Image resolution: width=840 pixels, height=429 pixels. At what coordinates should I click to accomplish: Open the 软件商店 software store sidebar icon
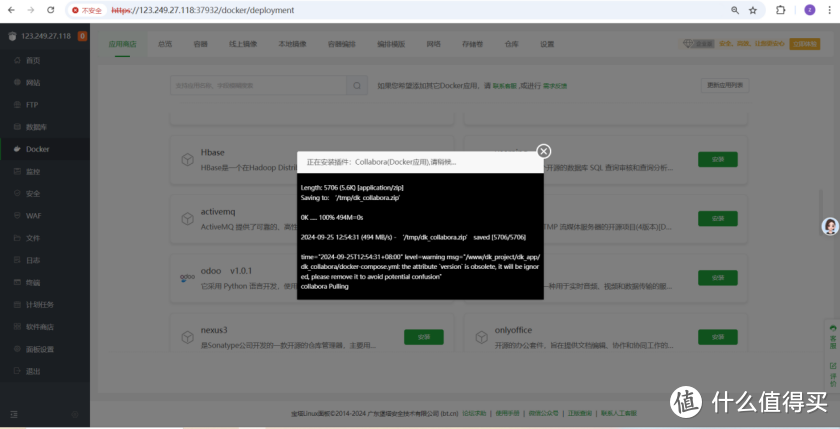(17, 327)
